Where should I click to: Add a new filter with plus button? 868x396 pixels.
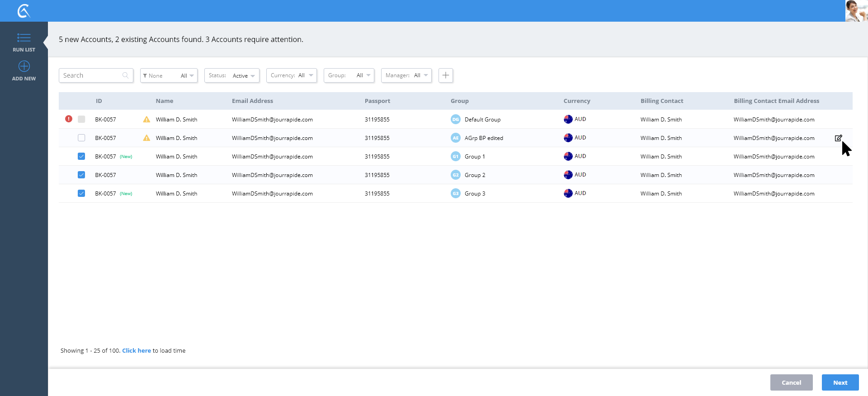(446, 75)
